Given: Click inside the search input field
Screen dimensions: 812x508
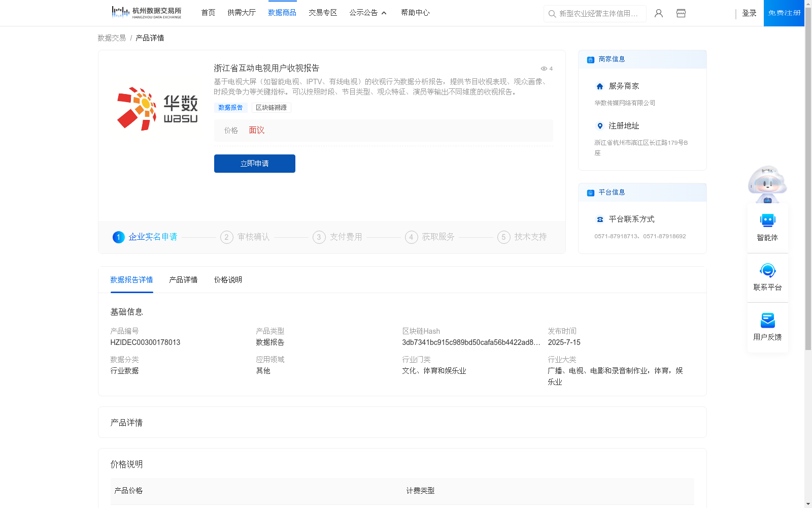Looking at the screenshot, I should [599, 14].
